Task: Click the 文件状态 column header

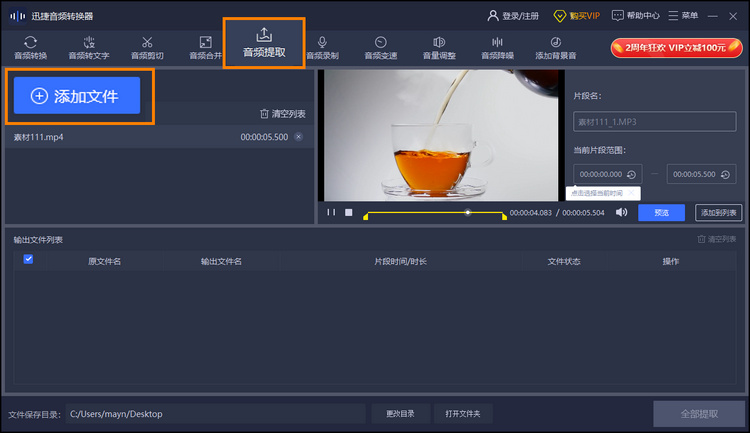Action: [564, 261]
